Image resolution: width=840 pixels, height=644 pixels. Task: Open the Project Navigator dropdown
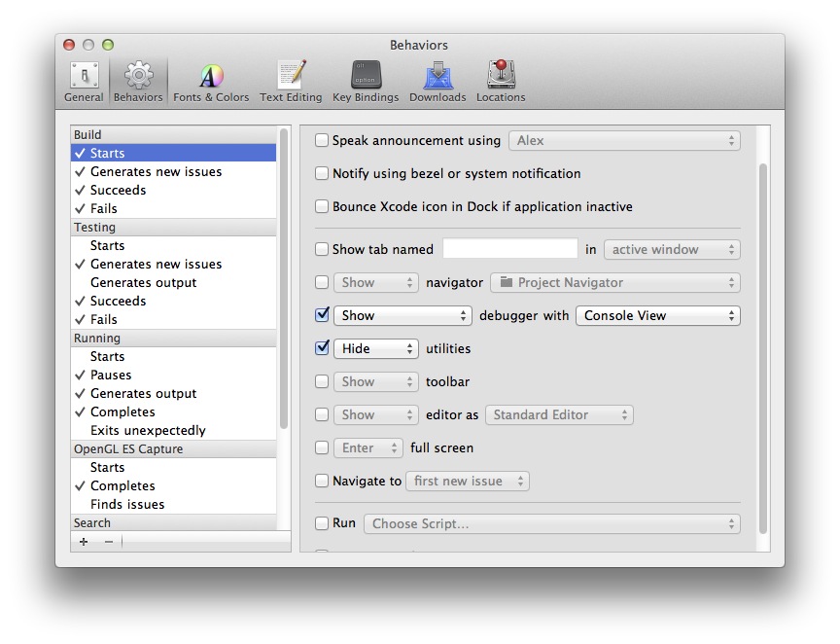(x=615, y=282)
